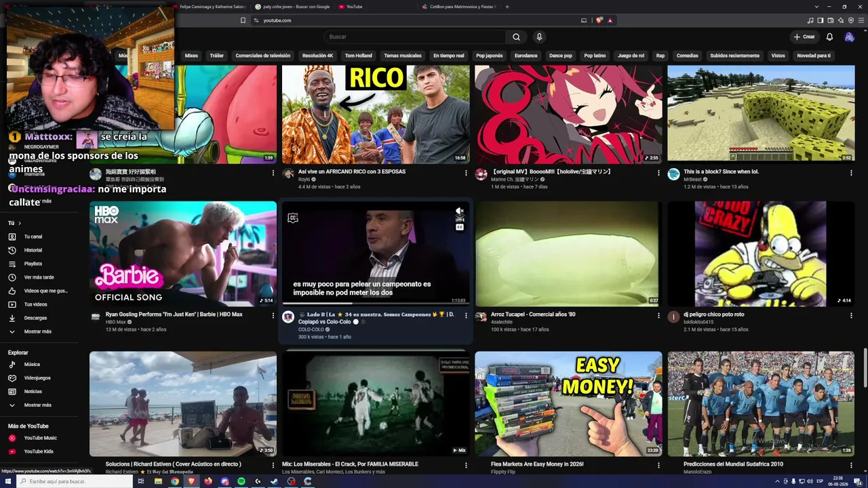This screenshot has width=868, height=488.
Task: Open options menu for Barbie video
Action: coord(273,316)
